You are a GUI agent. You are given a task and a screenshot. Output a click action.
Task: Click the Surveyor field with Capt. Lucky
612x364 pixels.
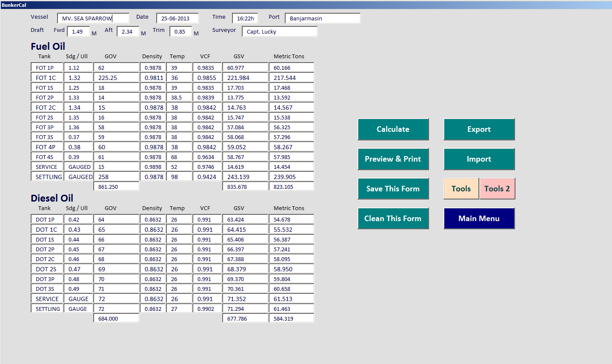280,31
